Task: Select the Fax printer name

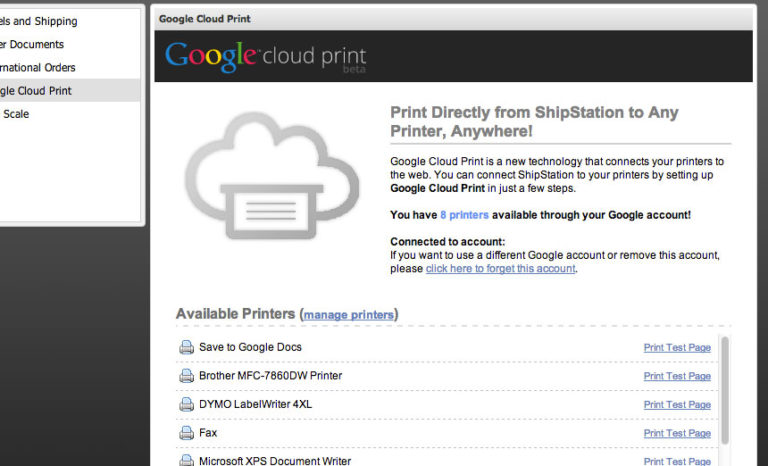Action: point(208,433)
